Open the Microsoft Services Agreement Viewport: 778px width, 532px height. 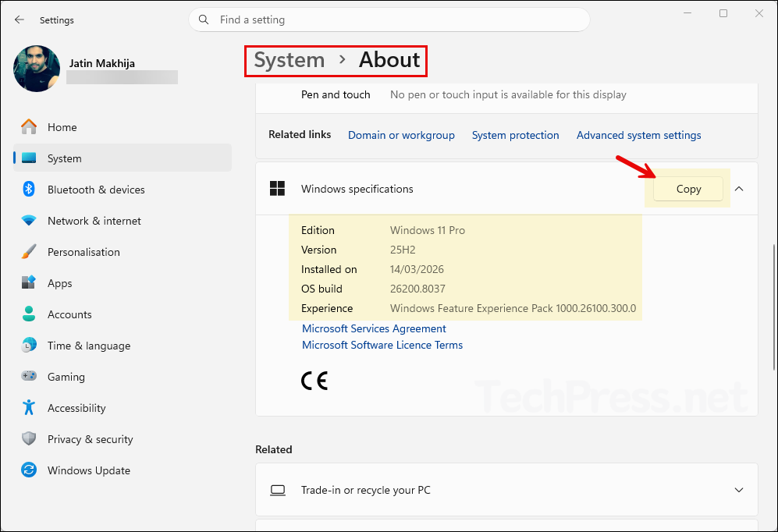(x=374, y=328)
